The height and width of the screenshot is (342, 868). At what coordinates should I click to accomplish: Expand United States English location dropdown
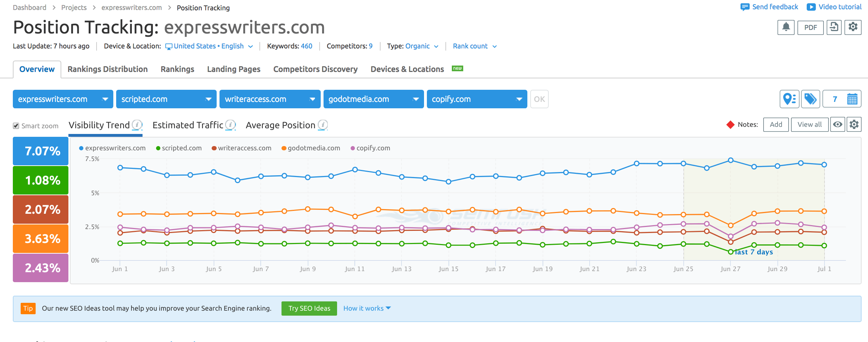tap(209, 46)
